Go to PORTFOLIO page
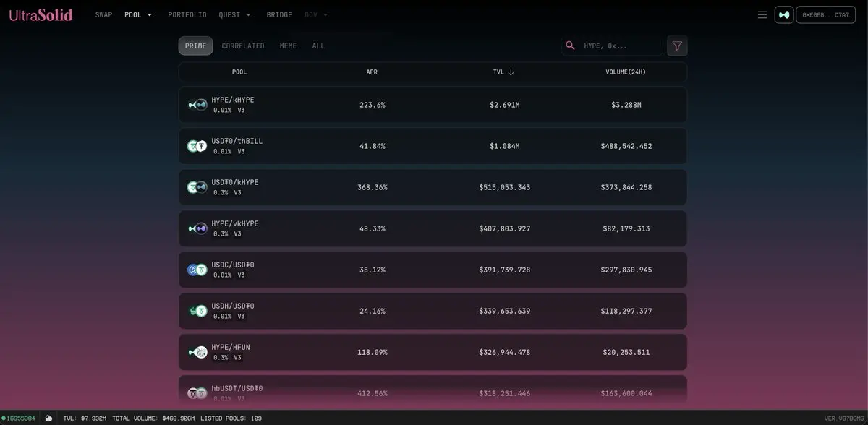This screenshot has width=868, height=425. point(187,14)
